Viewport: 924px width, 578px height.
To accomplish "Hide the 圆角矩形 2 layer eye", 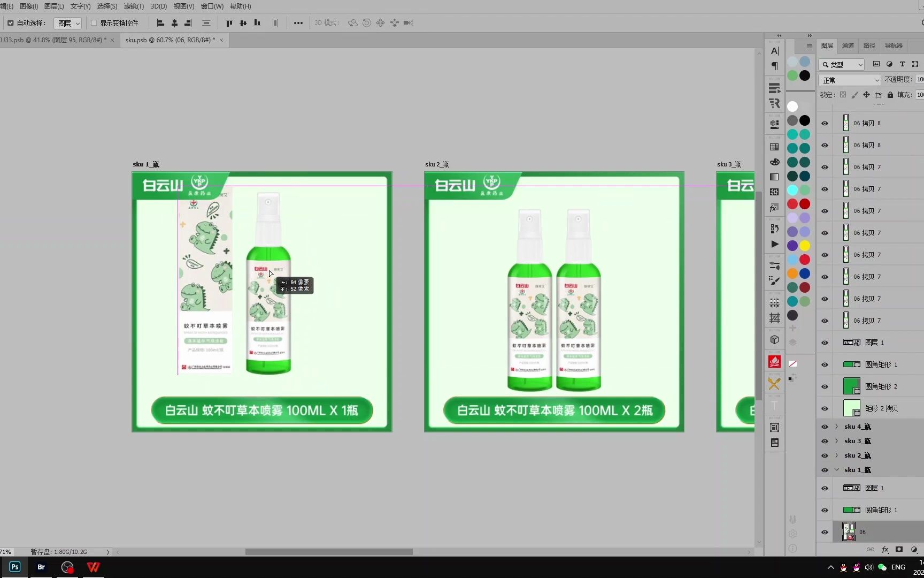I will 825,386.
